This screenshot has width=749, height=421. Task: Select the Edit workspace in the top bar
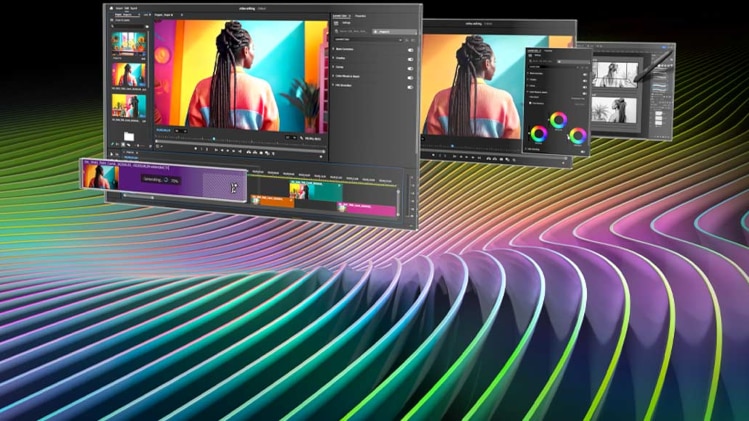(x=127, y=8)
